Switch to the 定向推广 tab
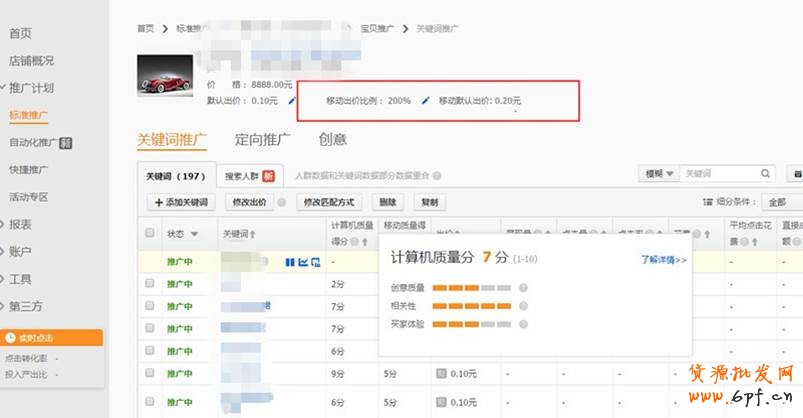803x418 pixels. click(263, 140)
